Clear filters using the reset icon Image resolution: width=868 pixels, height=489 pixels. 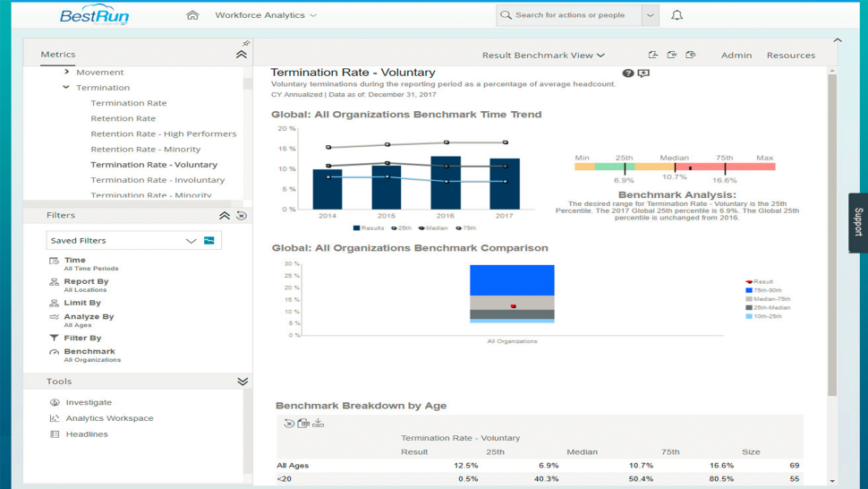point(242,216)
